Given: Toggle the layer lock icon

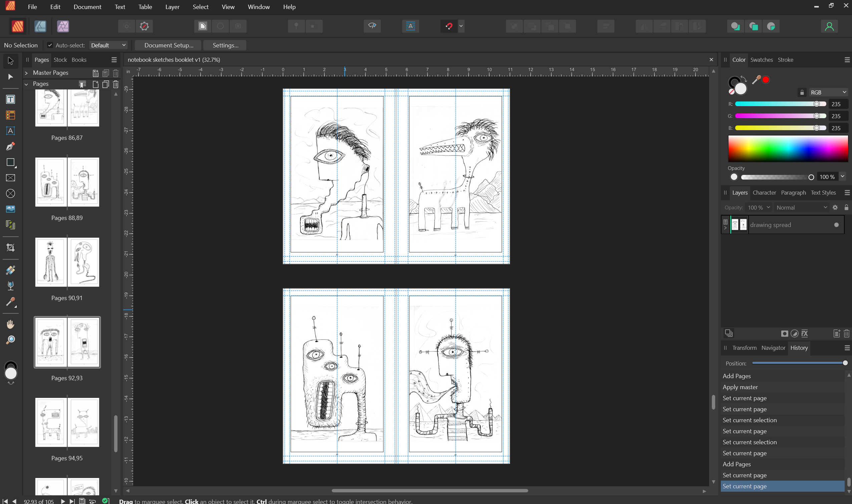Looking at the screenshot, I should click(846, 208).
